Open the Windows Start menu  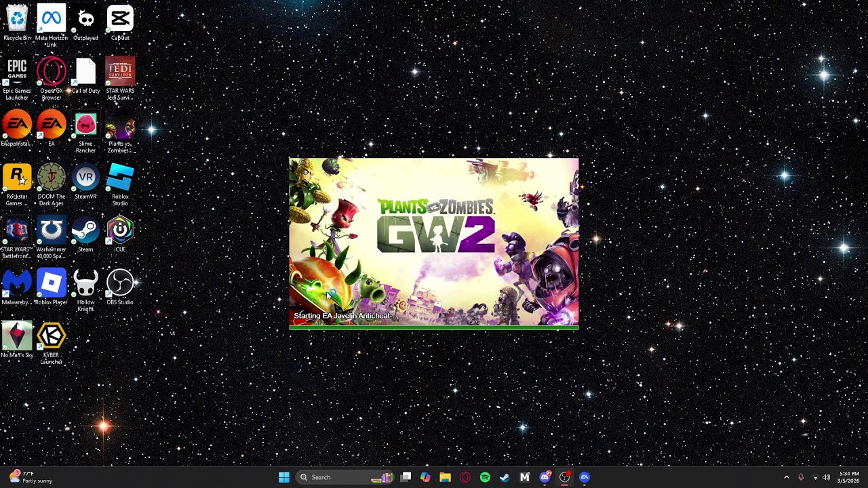pyautogui.click(x=284, y=477)
